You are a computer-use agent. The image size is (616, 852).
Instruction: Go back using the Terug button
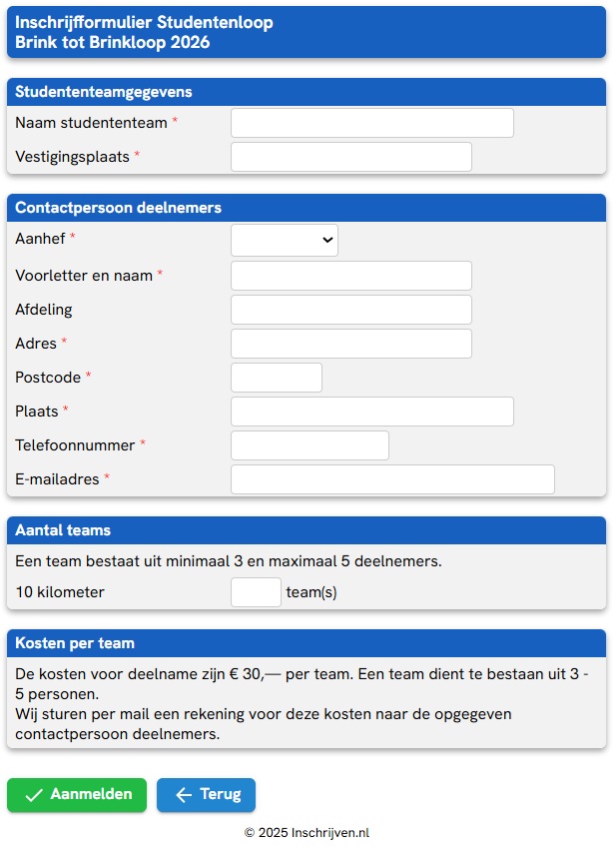point(206,795)
